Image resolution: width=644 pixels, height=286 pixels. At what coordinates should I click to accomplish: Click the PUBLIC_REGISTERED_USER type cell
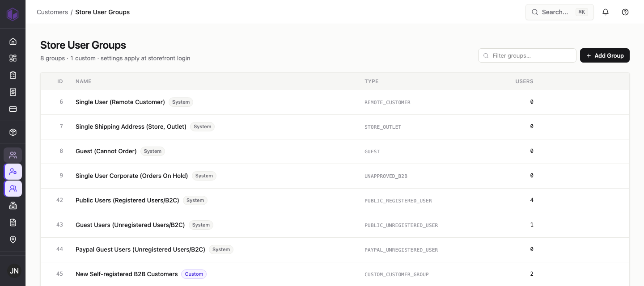(398, 201)
